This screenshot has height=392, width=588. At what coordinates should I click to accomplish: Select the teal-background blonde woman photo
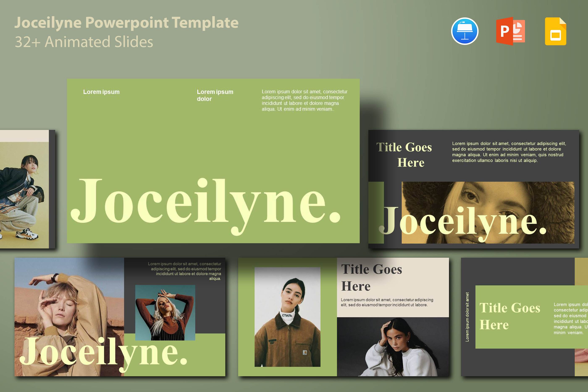tap(165, 312)
